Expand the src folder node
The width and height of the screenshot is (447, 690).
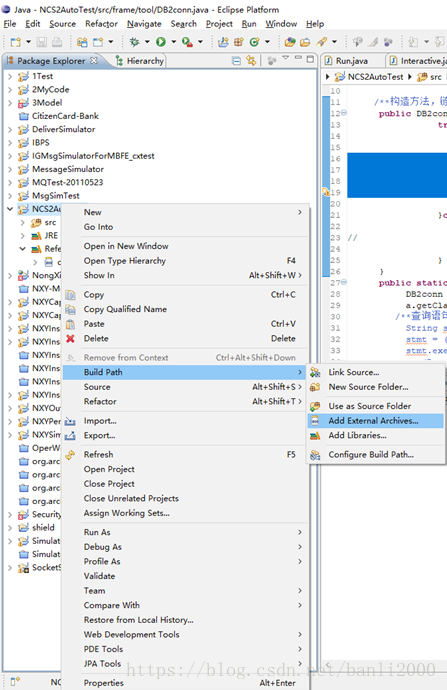[22, 223]
